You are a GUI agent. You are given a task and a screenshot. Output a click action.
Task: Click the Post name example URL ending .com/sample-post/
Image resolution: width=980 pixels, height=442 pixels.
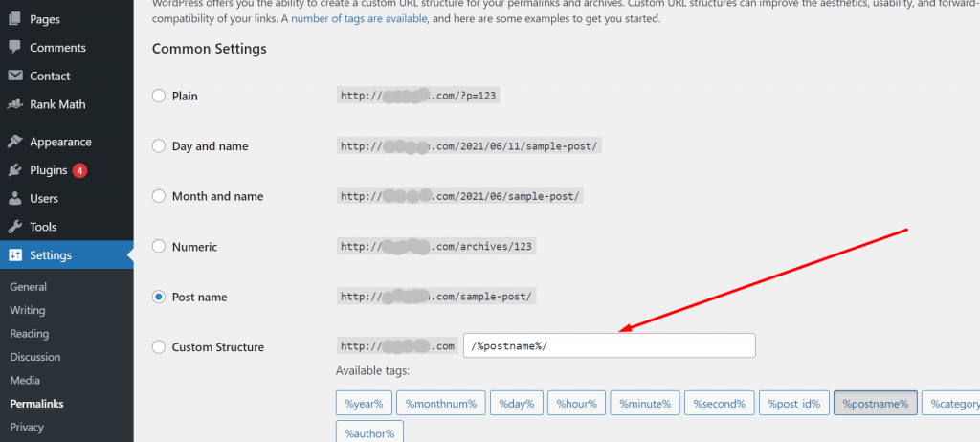click(x=436, y=297)
